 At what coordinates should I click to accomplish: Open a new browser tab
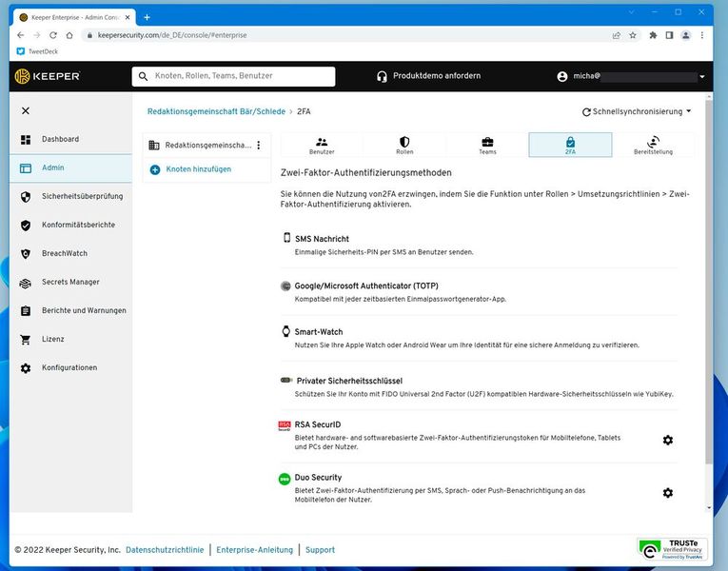pyautogui.click(x=147, y=18)
